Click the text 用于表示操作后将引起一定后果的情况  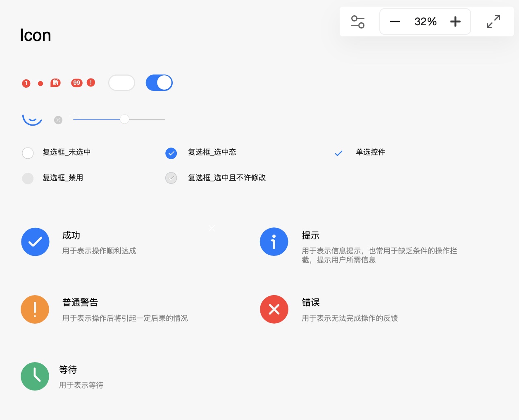(125, 318)
